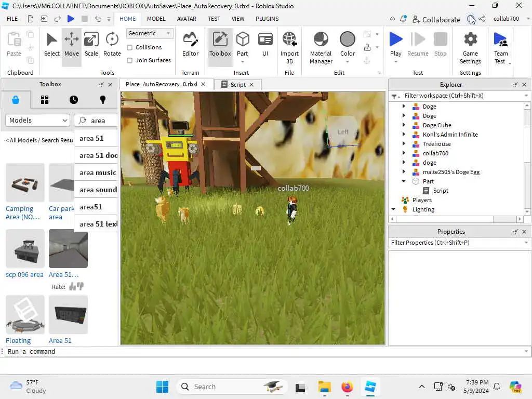The width and height of the screenshot is (532, 399).
Task: Select scp 096 area model thumbnail
Action: [25, 248]
